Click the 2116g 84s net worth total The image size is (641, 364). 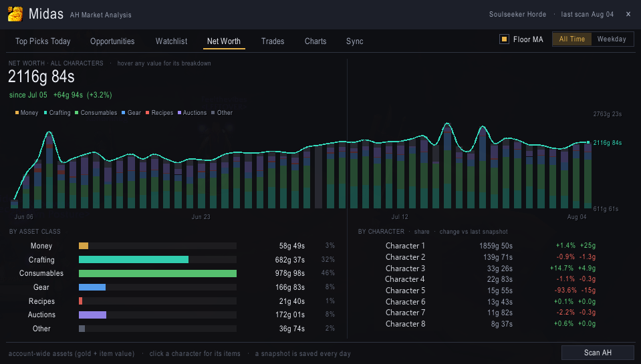click(41, 77)
